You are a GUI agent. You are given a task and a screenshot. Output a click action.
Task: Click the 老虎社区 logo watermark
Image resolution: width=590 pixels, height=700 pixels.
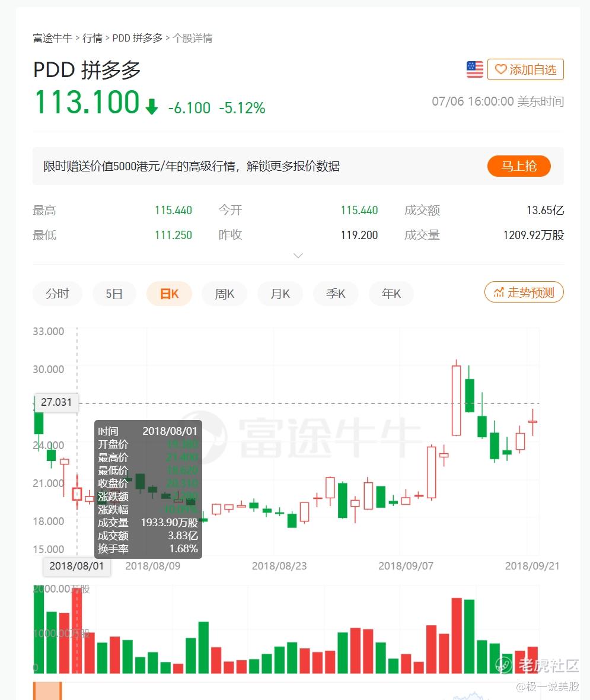coord(504,665)
